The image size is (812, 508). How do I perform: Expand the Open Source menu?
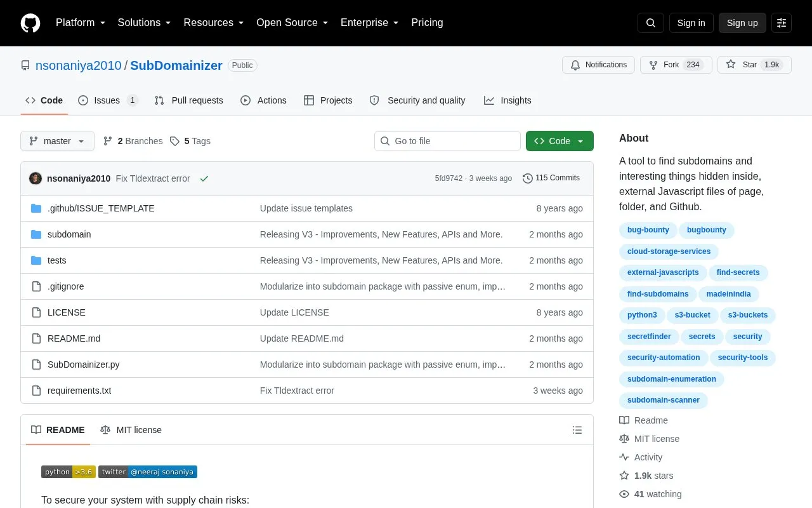[x=292, y=23]
